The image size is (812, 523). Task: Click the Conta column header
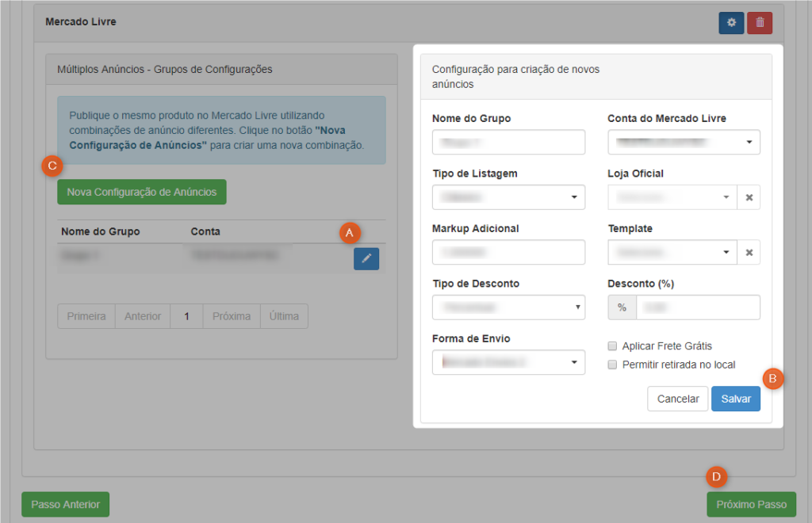click(x=205, y=231)
